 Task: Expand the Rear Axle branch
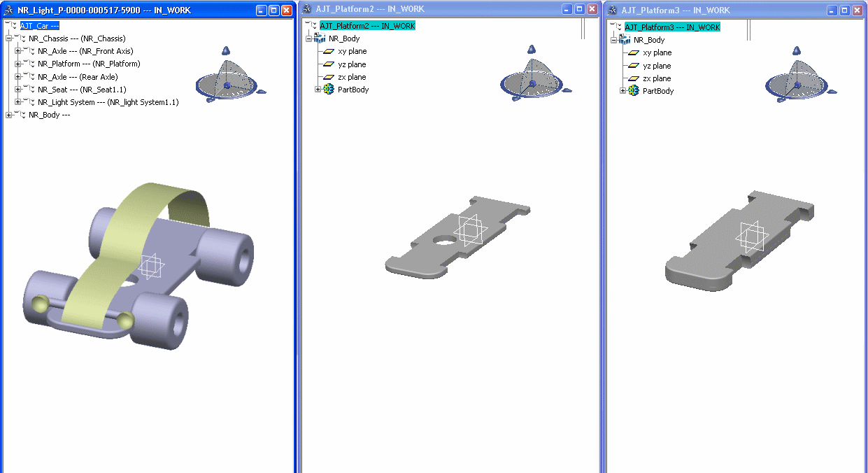18,77
